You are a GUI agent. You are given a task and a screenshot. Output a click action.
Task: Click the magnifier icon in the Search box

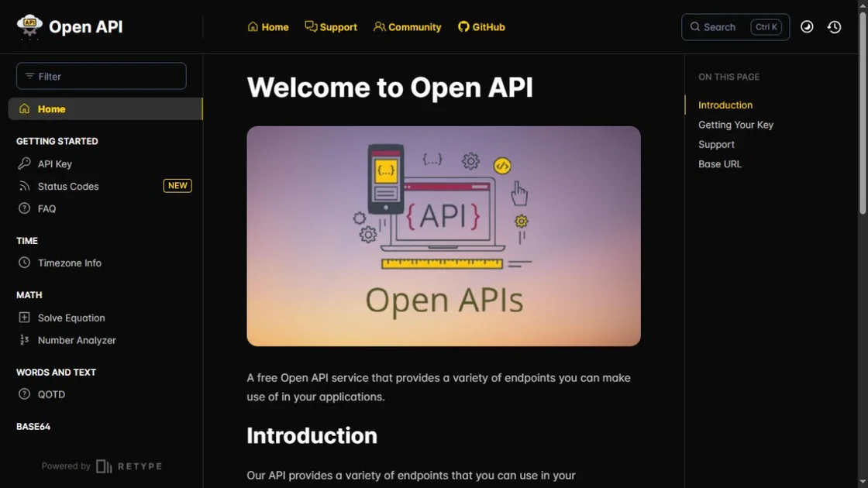(694, 26)
